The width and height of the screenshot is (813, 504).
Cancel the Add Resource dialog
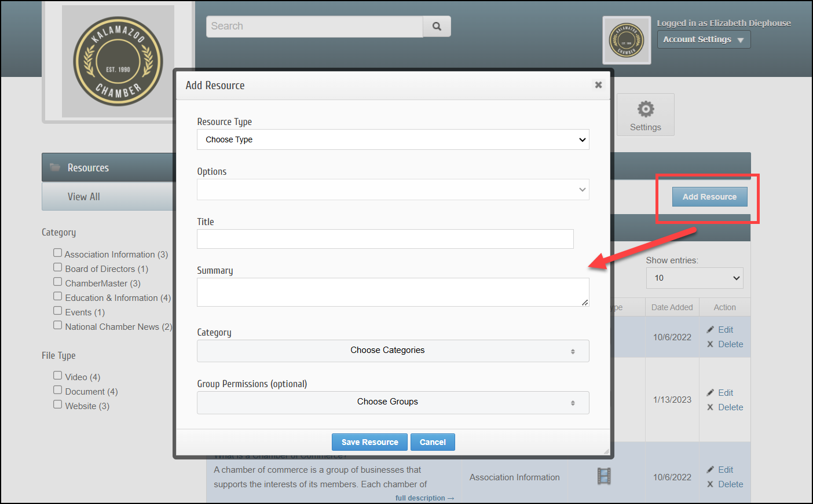click(433, 442)
